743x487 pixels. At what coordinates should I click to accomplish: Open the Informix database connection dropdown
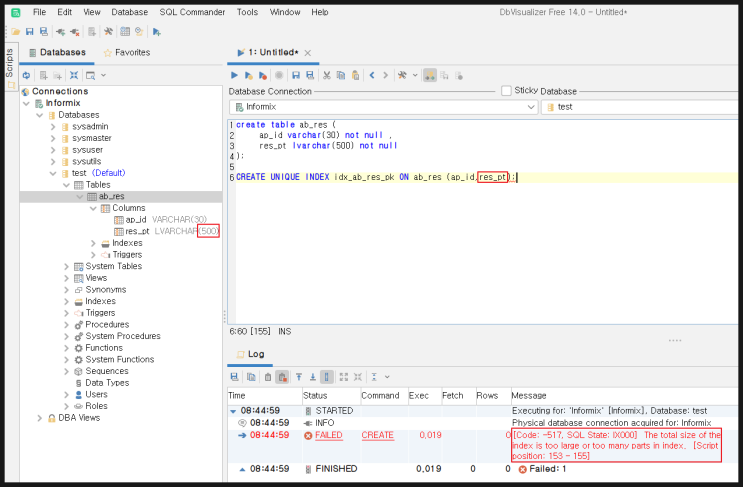pyautogui.click(x=383, y=107)
